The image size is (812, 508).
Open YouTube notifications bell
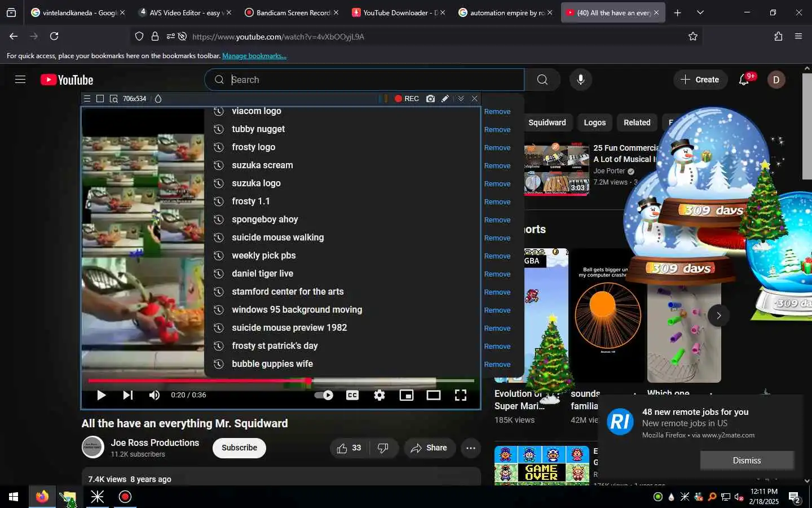pyautogui.click(x=744, y=80)
